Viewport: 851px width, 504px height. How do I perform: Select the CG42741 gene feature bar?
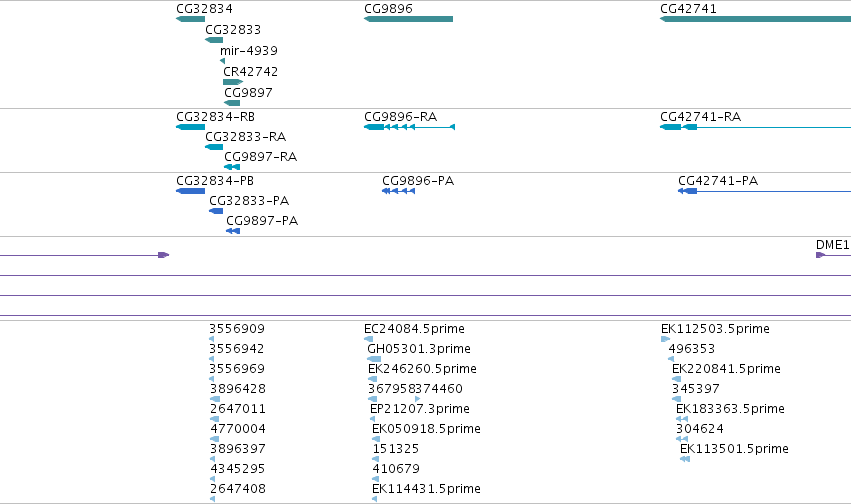(x=755, y=19)
